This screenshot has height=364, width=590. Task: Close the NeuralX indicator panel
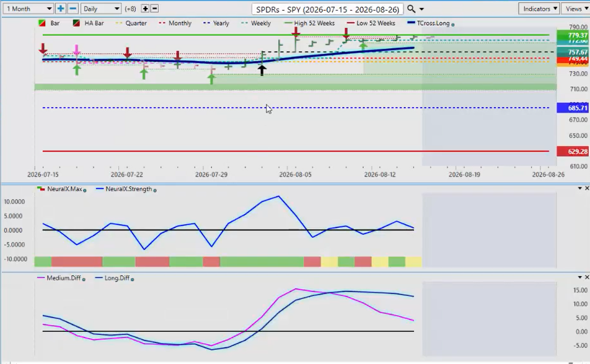[x=586, y=188]
